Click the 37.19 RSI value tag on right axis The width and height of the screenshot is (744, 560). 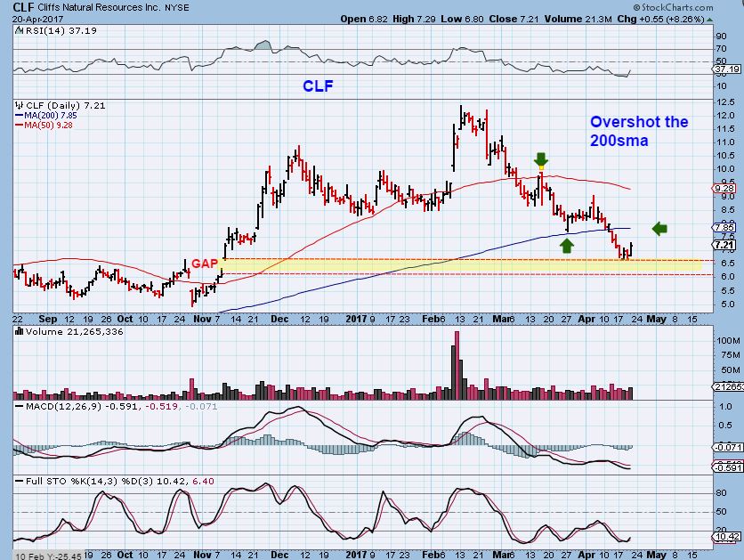727,69
